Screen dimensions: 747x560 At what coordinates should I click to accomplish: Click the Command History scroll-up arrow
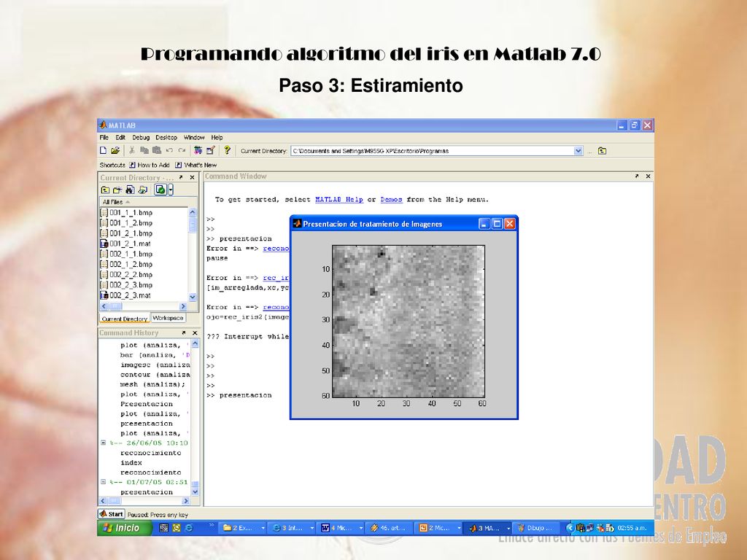(x=195, y=343)
